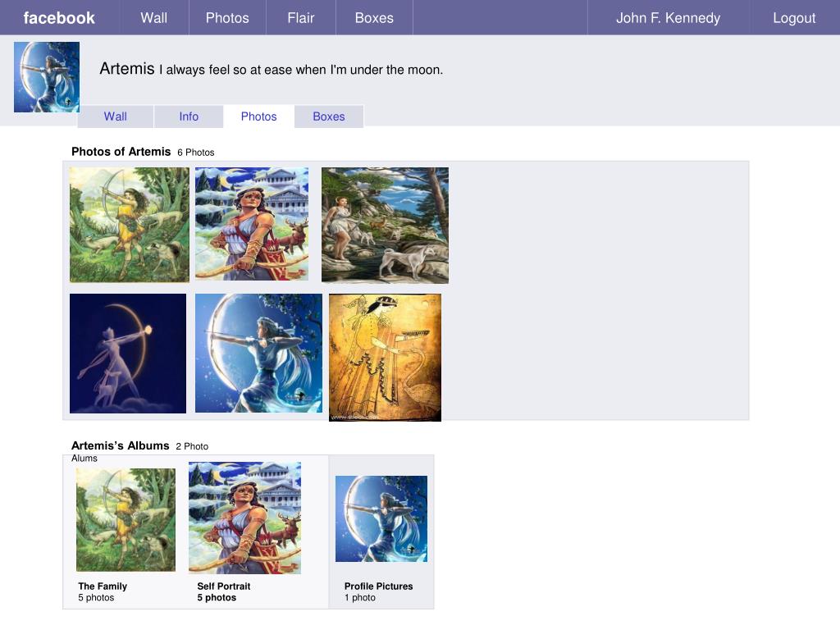This screenshot has height=630, width=840.
Task: Open photo of archer in yellow dress with dogs
Action: click(x=129, y=225)
